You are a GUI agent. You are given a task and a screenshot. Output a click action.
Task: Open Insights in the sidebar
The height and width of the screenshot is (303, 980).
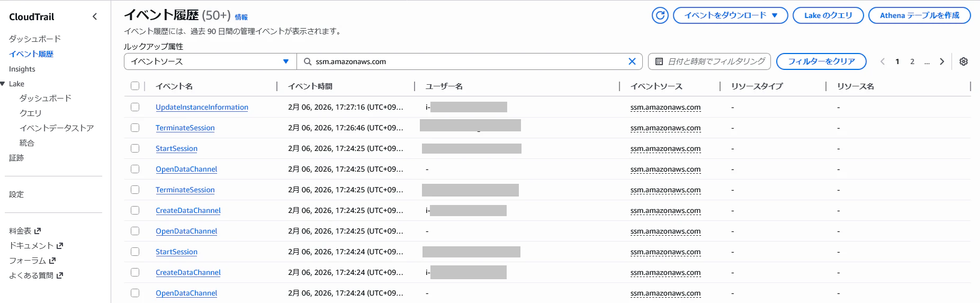(x=22, y=69)
